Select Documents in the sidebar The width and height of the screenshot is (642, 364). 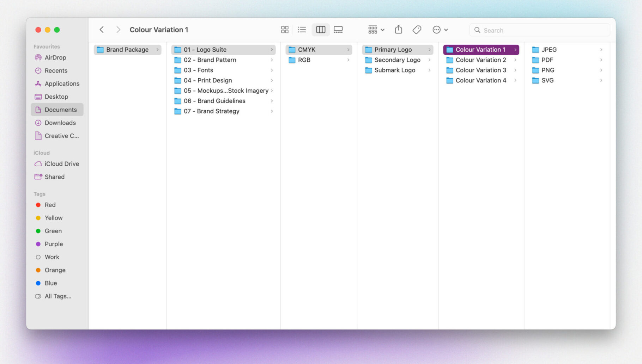pyautogui.click(x=57, y=110)
